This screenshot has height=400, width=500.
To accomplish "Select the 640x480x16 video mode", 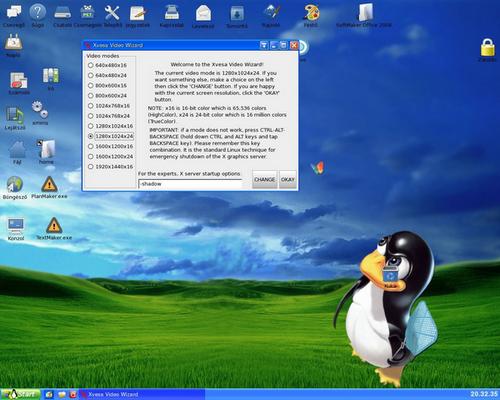I will (107, 65).
